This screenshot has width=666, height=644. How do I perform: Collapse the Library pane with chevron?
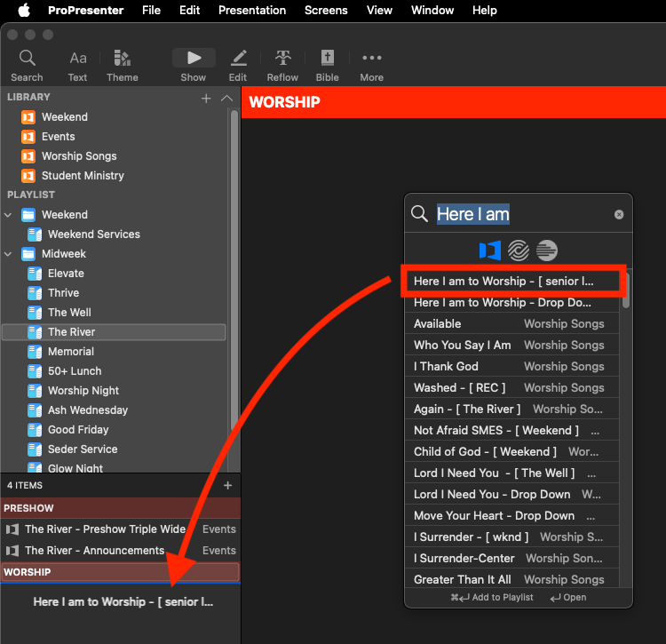(226, 98)
